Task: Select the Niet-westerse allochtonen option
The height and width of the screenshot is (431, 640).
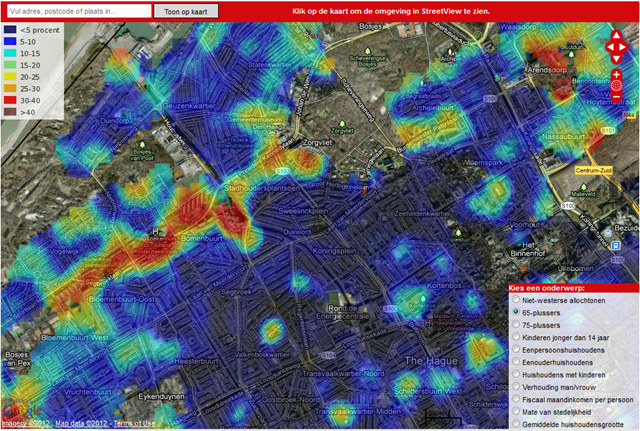Action: [515, 299]
